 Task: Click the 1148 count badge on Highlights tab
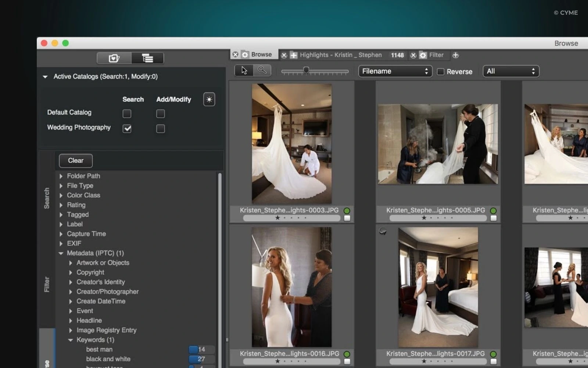[x=397, y=55]
